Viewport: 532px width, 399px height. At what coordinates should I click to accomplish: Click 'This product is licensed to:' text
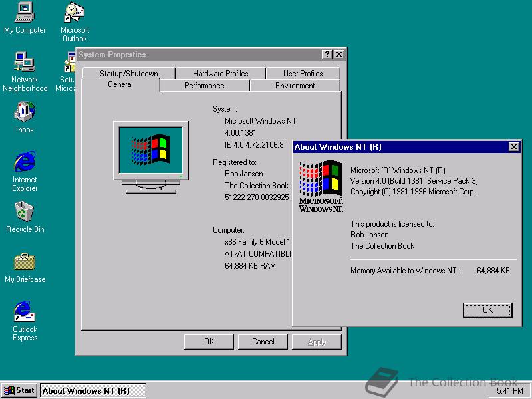392,224
